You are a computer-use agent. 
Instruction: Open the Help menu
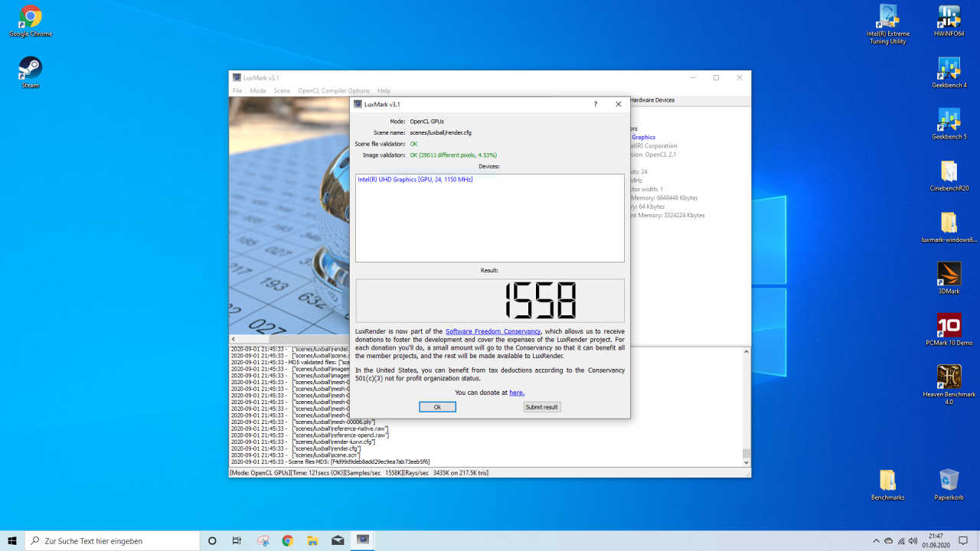pos(384,90)
